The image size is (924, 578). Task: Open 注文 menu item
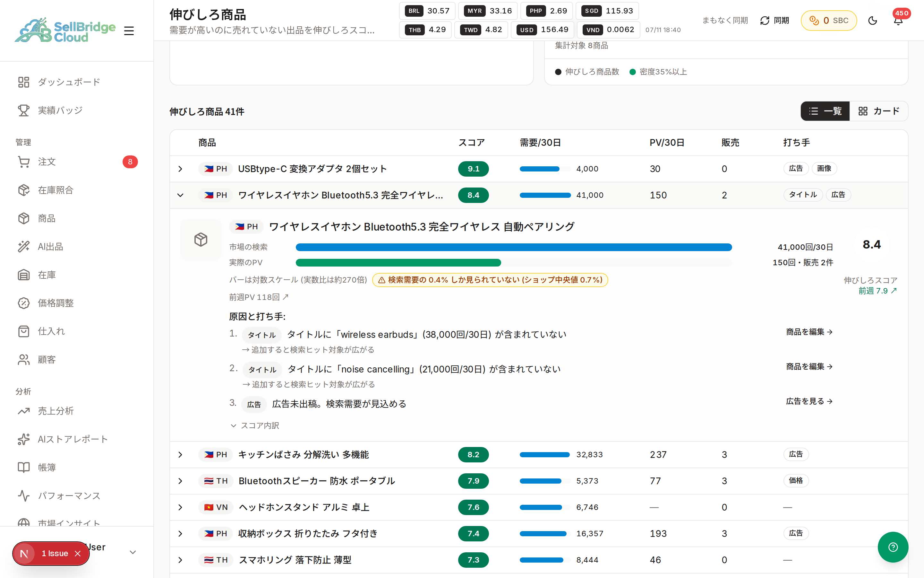[77, 162]
